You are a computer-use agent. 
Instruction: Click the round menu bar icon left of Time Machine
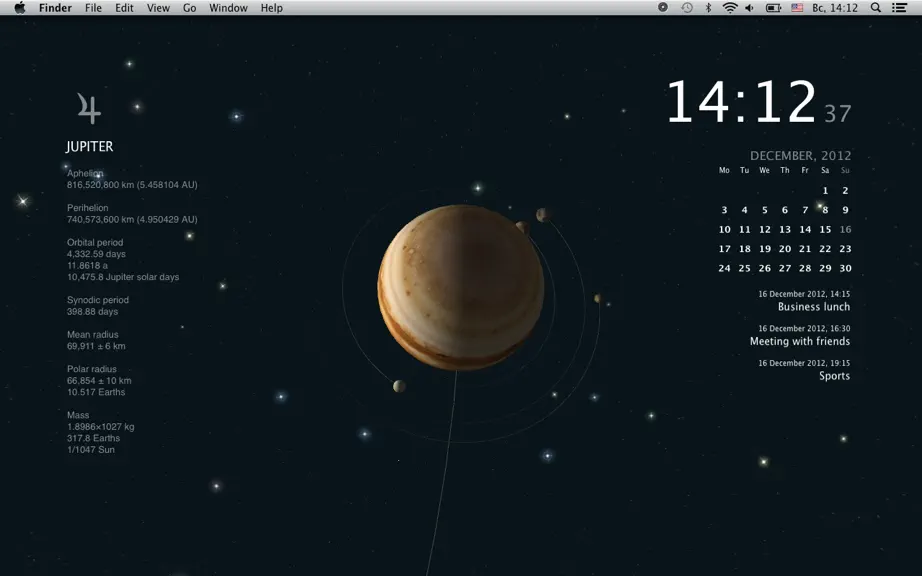click(x=663, y=8)
